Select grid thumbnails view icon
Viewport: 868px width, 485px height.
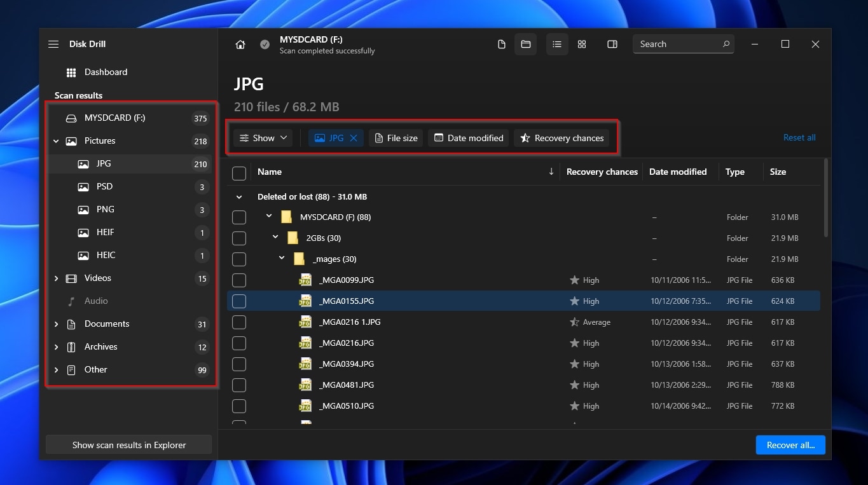(582, 44)
